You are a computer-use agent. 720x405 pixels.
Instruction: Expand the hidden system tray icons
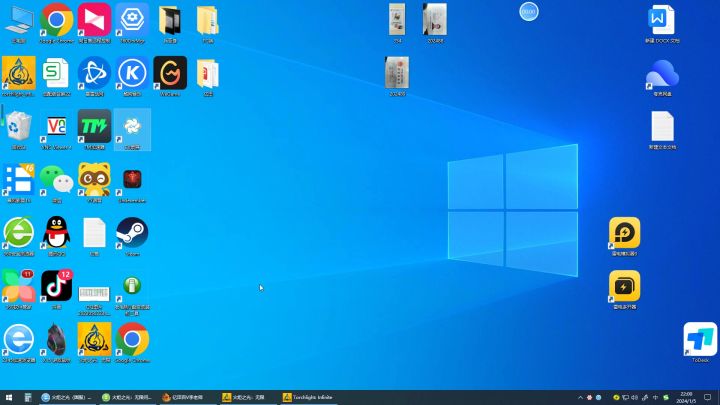580,397
